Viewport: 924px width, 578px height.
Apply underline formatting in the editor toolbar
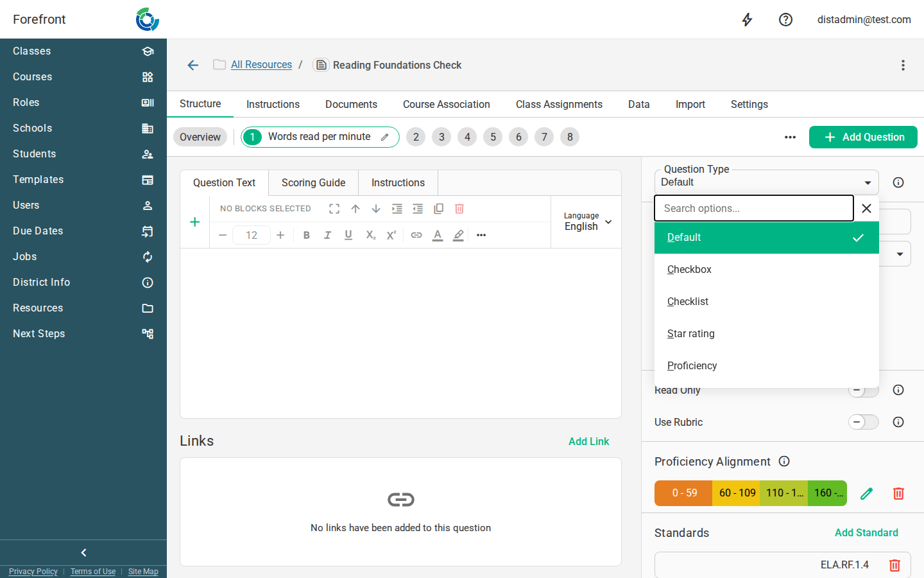(x=348, y=235)
